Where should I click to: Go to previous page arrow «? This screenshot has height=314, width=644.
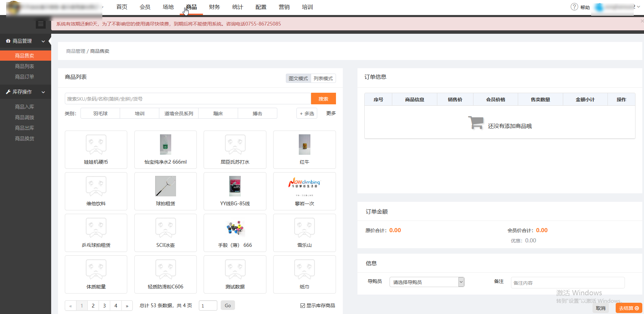pyautogui.click(x=71, y=306)
